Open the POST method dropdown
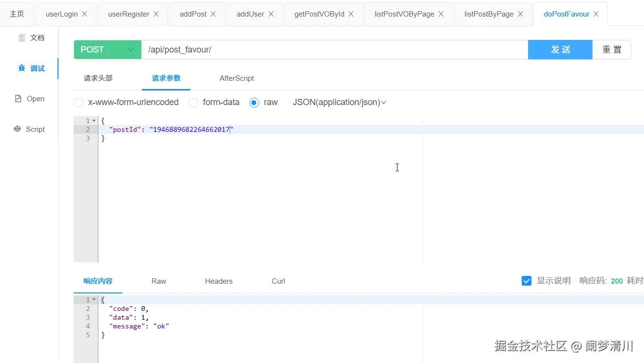This screenshot has width=644, height=363. click(108, 50)
